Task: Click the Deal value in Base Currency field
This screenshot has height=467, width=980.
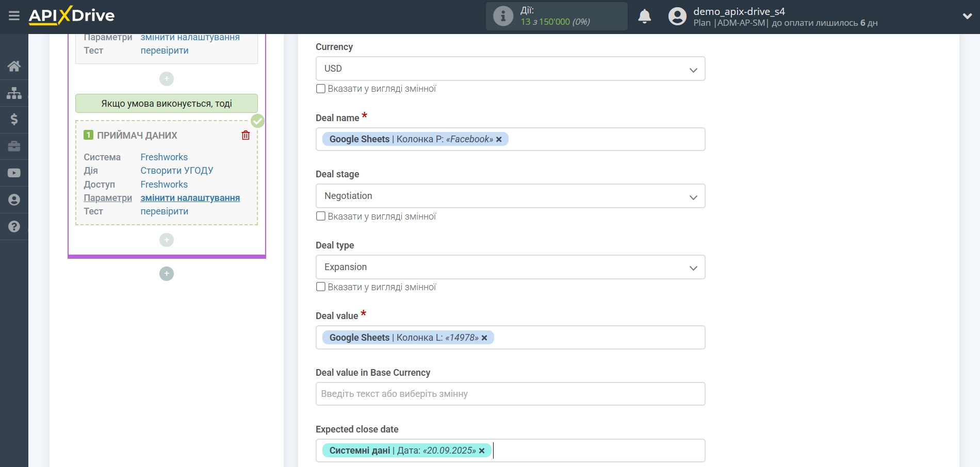Action: [510, 394]
